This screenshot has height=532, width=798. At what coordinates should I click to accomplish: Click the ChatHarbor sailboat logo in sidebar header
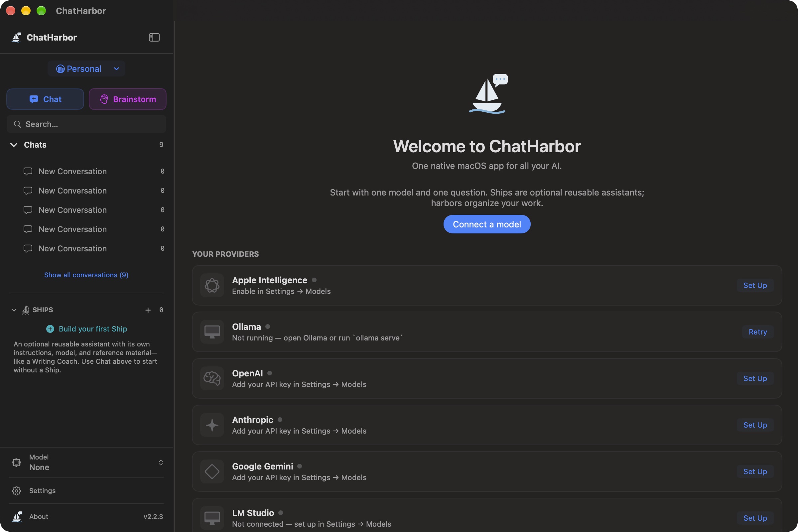tap(16, 37)
